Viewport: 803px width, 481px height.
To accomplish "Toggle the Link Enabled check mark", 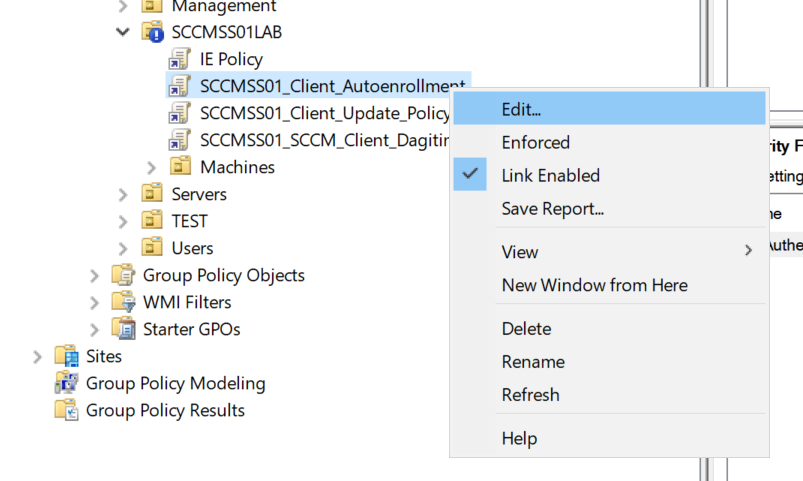I will pos(470,175).
